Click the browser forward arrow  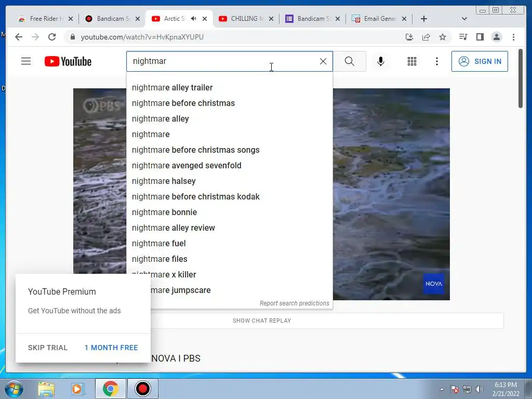pos(35,37)
